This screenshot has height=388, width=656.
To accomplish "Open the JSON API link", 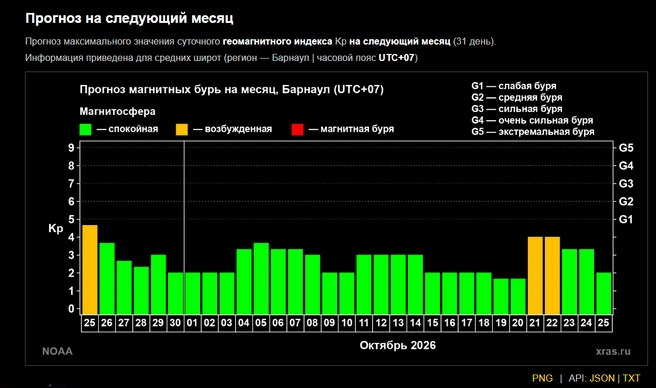I will tap(602, 378).
